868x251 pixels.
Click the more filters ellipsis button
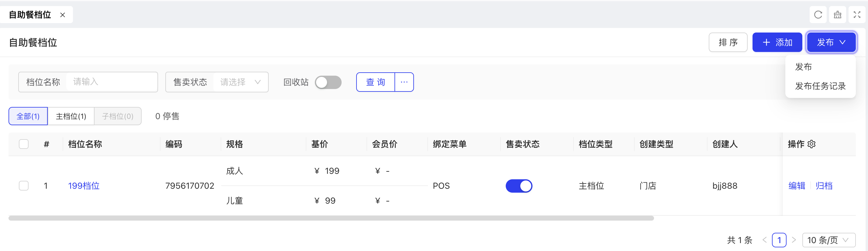(404, 82)
